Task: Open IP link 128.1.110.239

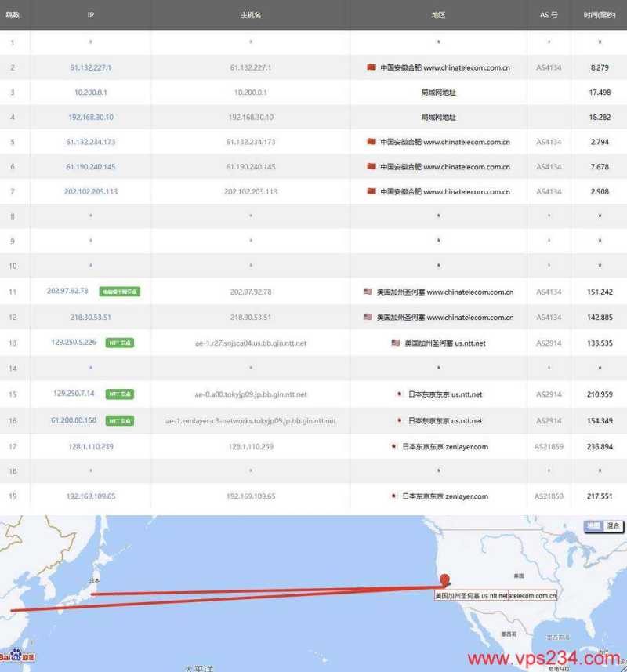Action: (90, 446)
